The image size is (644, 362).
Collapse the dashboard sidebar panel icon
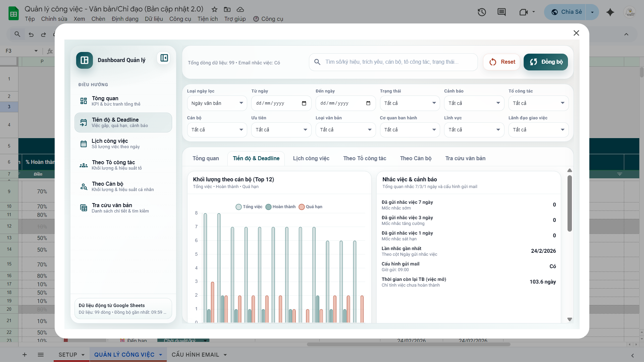pos(164,58)
